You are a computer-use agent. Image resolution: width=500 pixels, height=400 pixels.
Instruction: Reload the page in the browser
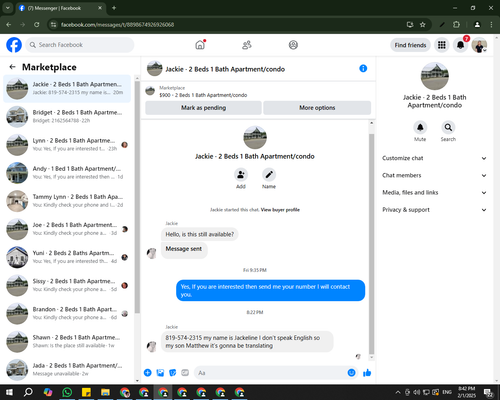(x=37, y=25)
